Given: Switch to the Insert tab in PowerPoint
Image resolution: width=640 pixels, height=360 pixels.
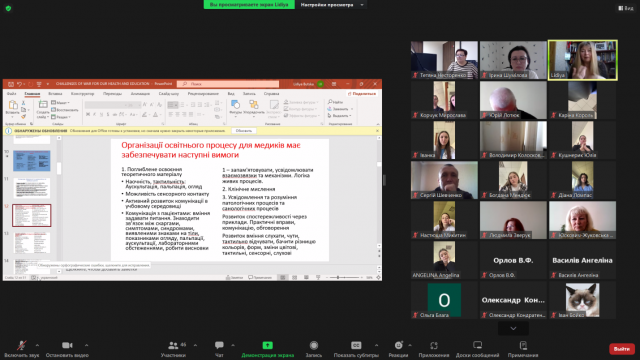Looking at the screenshot, I should point(55,94).
